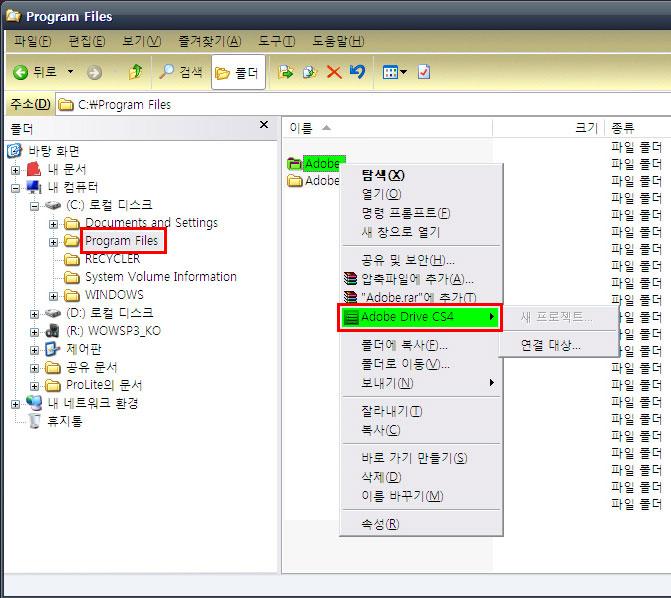Image resolution: width=671 pixels, height=598 pixels.
Task: Choose 바로 가기 만들기(S) entry
Action: [421, 458]
